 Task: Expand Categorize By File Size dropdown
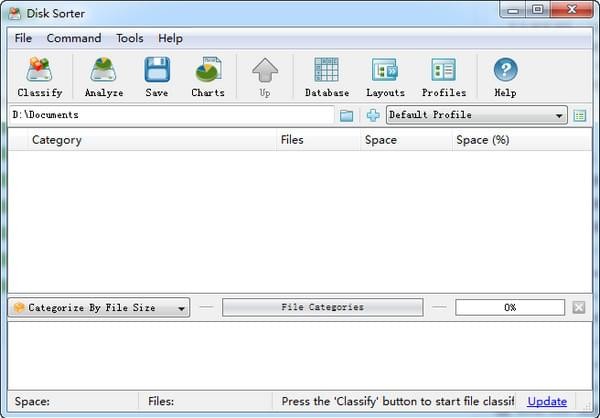[x=99, y=307]
